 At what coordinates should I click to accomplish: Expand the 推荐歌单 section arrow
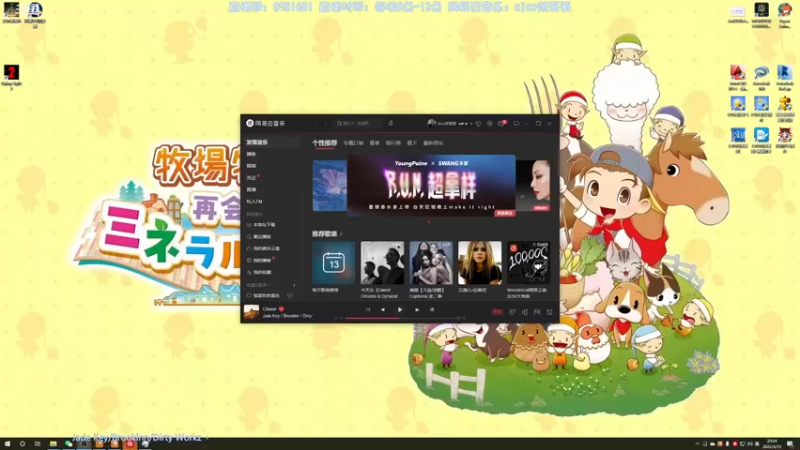click(341, 234)
